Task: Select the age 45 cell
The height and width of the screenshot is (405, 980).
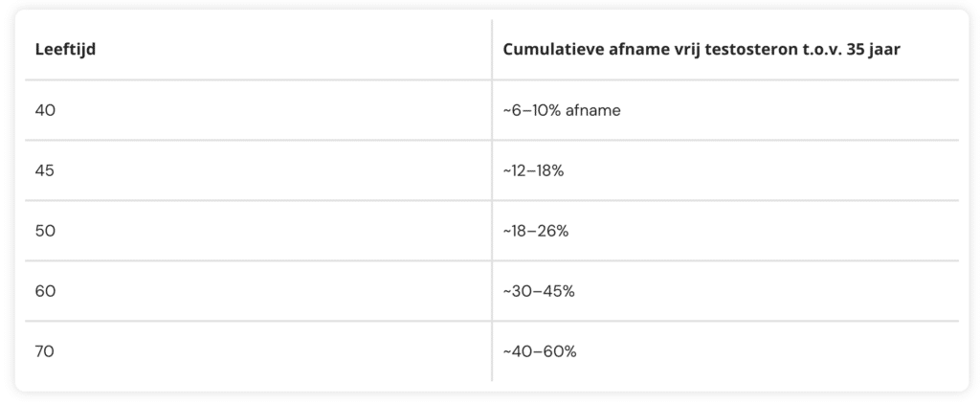Action: click(x=45, y=170)
